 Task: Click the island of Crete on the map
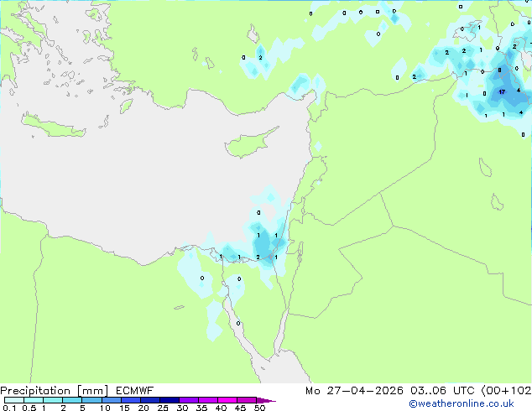click(53, 126)
